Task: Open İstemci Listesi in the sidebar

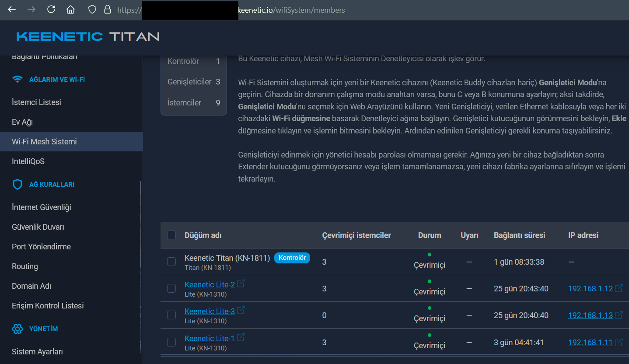Action: click(x=36, y=102)
